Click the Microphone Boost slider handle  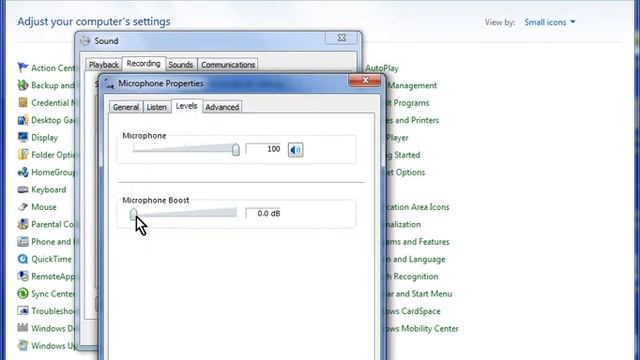pos(133,213)
